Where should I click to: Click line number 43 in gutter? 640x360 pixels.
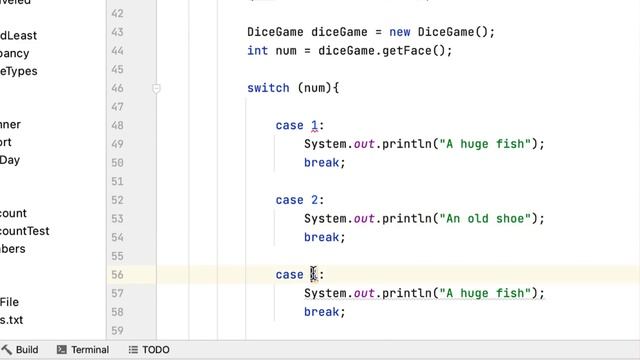pyautogui.click(x=118, y=32)
